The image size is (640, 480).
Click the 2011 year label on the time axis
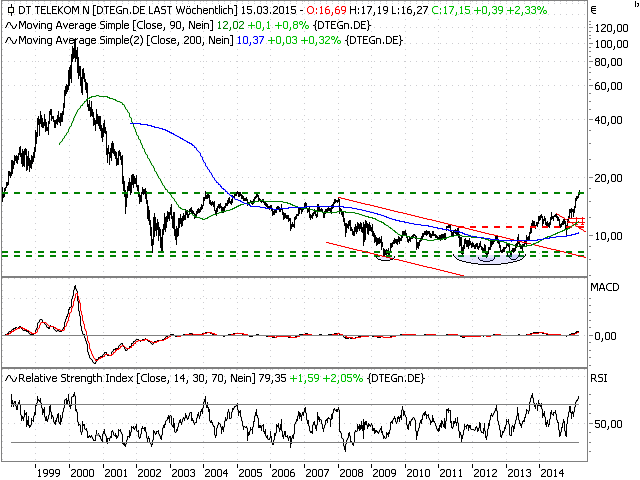tap(451, 473)
